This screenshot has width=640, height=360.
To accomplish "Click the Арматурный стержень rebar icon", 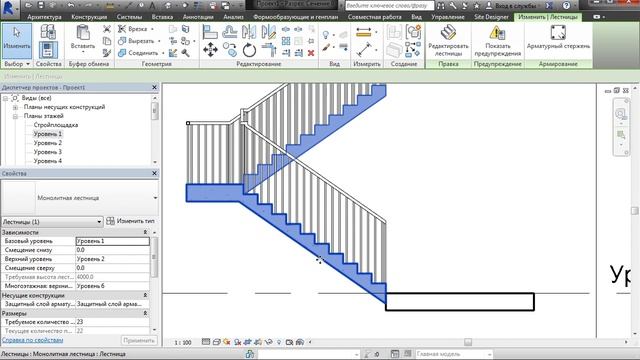I will tap(558, 32).
